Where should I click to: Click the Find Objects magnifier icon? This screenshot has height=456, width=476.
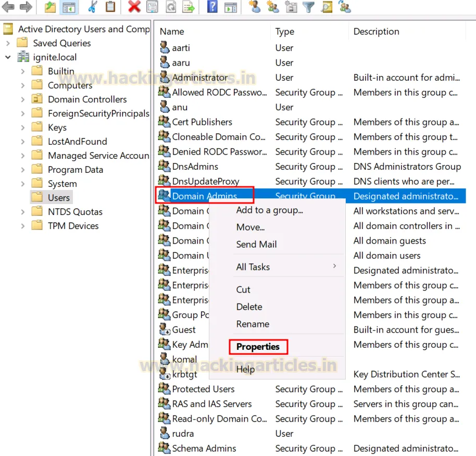[327, 7]
